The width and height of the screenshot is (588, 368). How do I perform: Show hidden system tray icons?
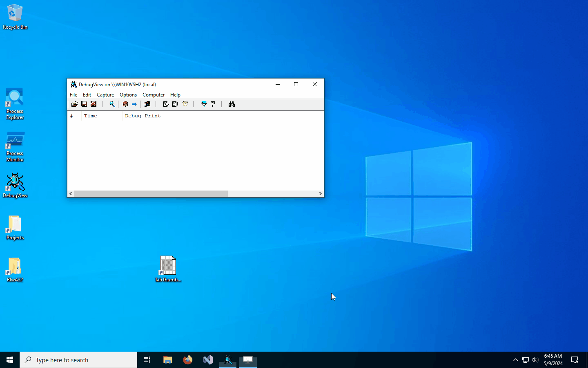tap(516, 360)
